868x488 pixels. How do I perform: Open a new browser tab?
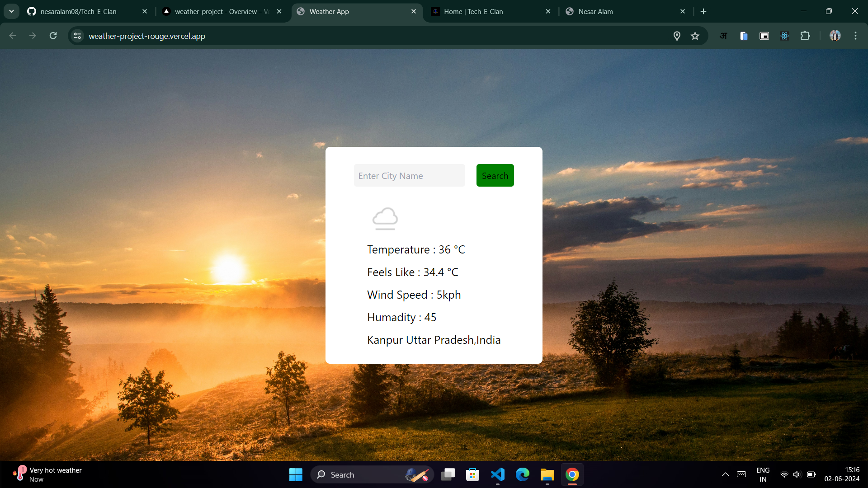pyautogui.click(x=703, y=12)
